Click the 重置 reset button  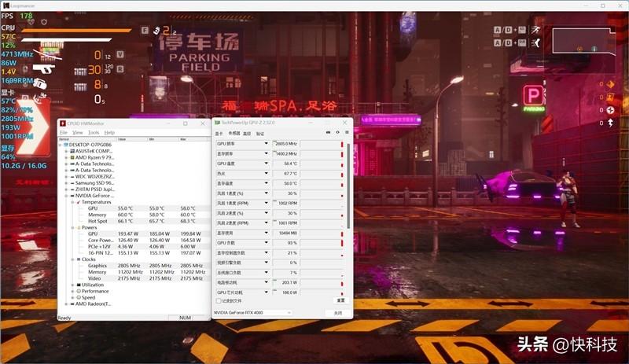point(340,300)
